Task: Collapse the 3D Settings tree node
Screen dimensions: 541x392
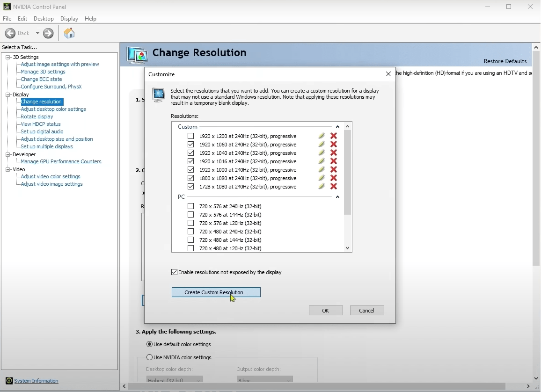Action: [x=7, y=57]
